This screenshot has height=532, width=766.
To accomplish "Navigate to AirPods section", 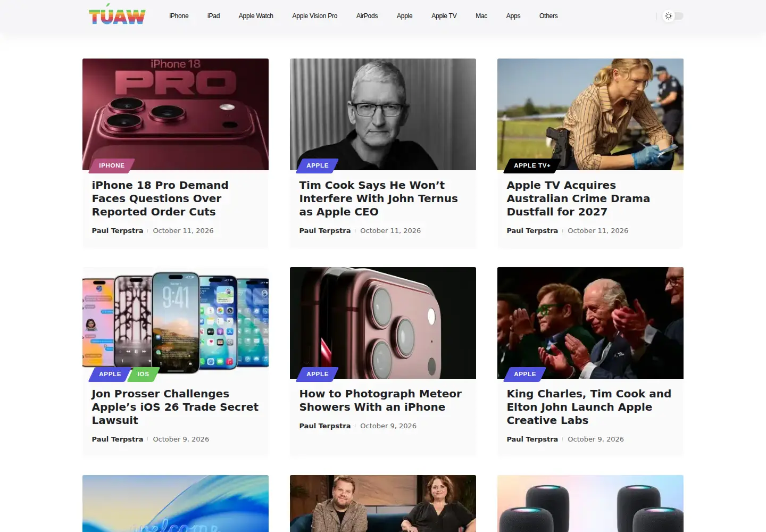I will 367,16.
